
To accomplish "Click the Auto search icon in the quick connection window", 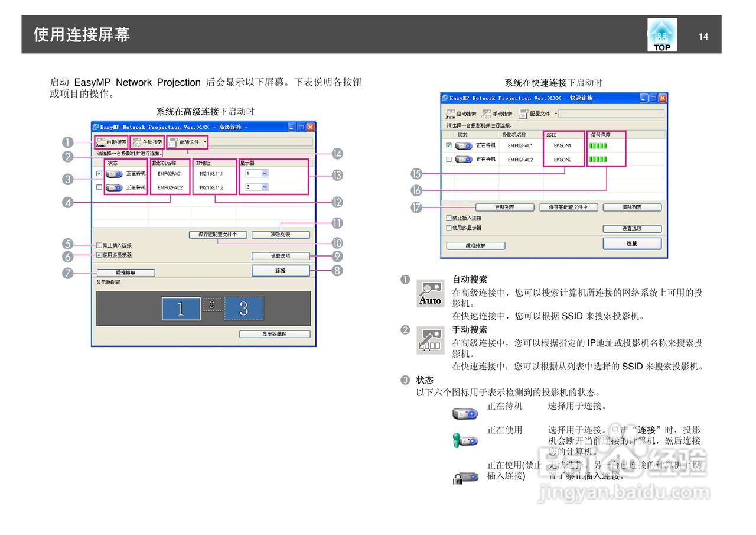I will pos(450,114).
